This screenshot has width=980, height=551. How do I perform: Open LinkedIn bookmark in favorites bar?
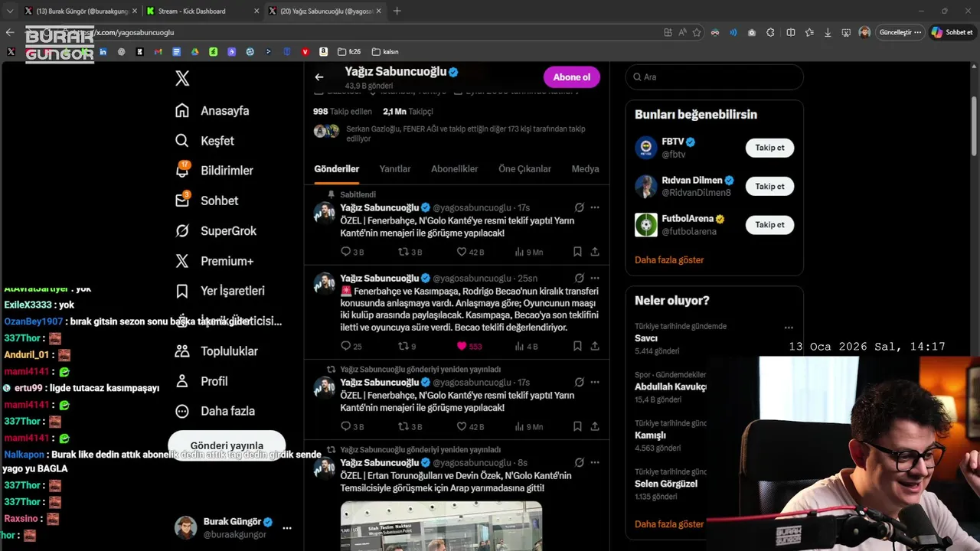[x=103, y=52]
